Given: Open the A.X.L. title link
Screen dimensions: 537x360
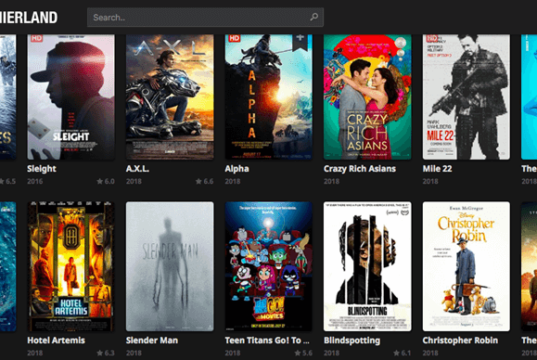Looking at the screenshot, I should (137, 169).
